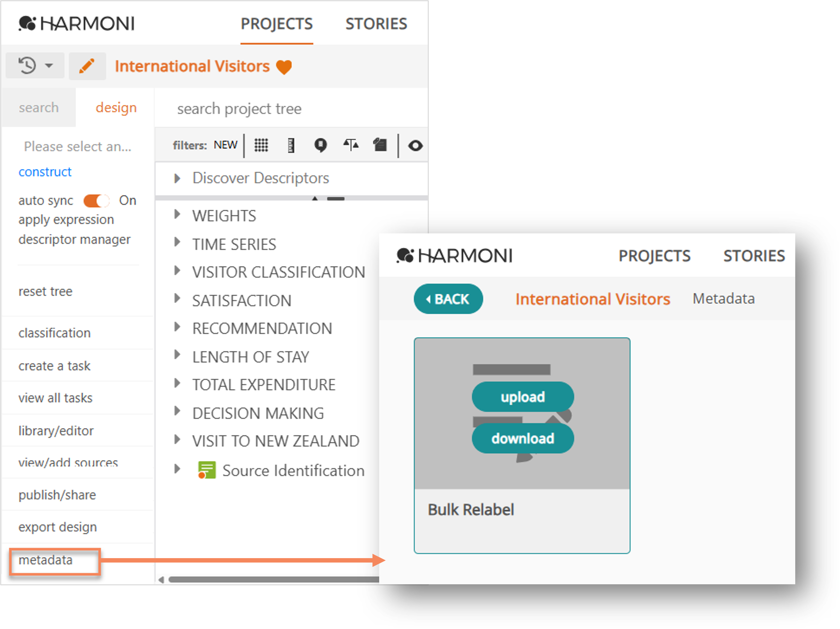Switch to the search side tab

point(39,108)
